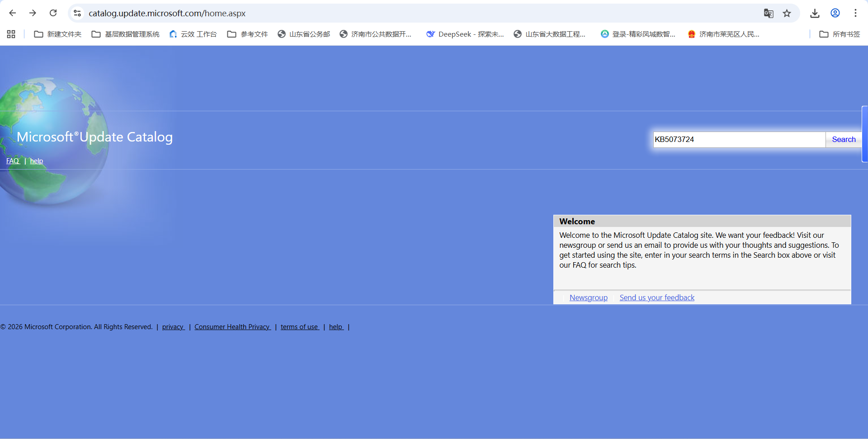
Task: Open the translate page icon
Action: click(769, 13)
